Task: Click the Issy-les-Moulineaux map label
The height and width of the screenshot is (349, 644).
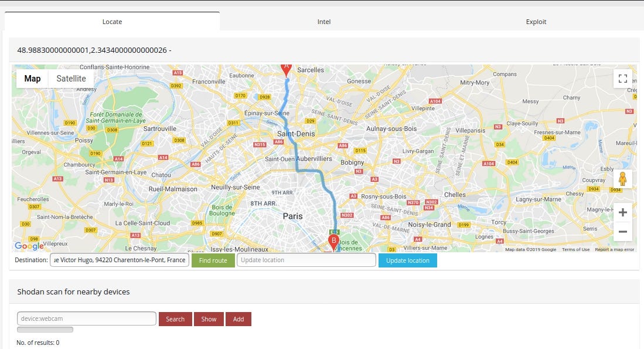Action: coord(239,249)
